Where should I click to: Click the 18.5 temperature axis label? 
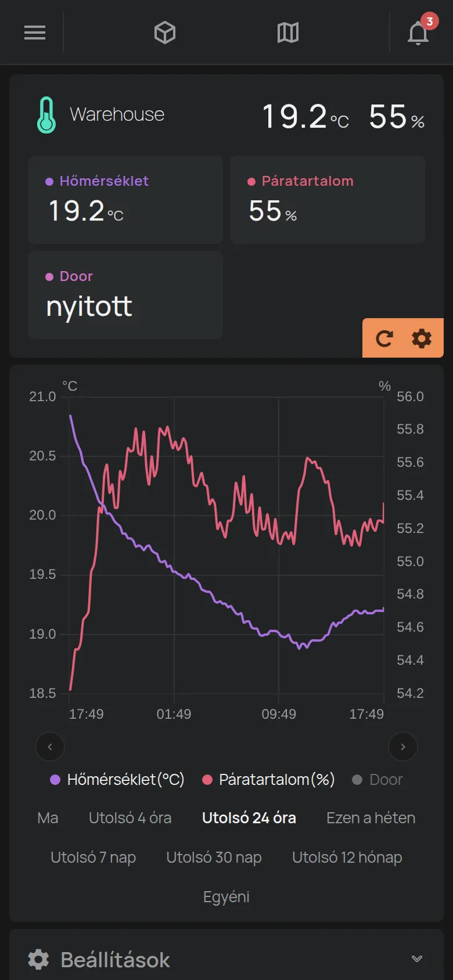[42, 693]
